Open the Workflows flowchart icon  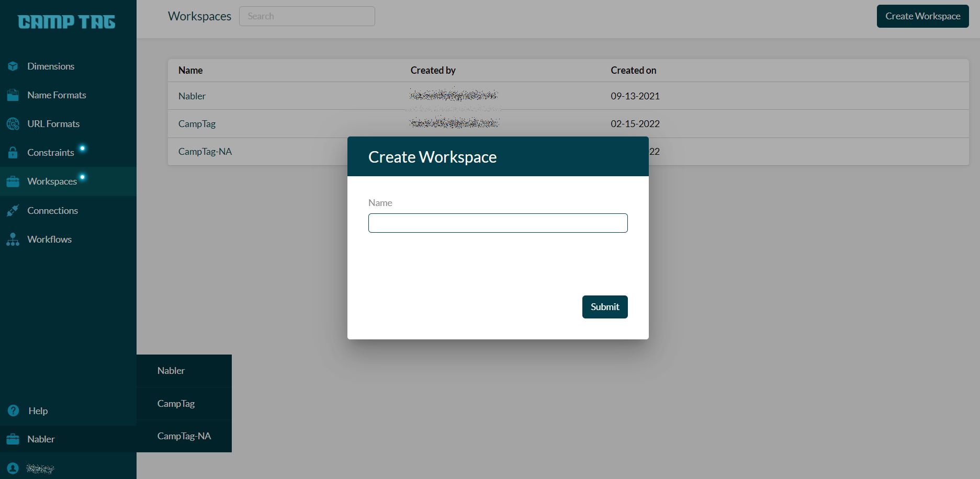pyautogui.click(x=13, y=239)
